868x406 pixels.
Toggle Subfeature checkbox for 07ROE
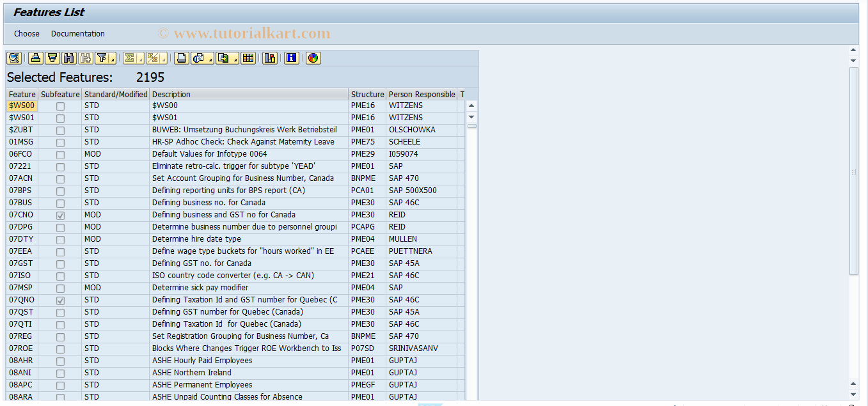60,349
